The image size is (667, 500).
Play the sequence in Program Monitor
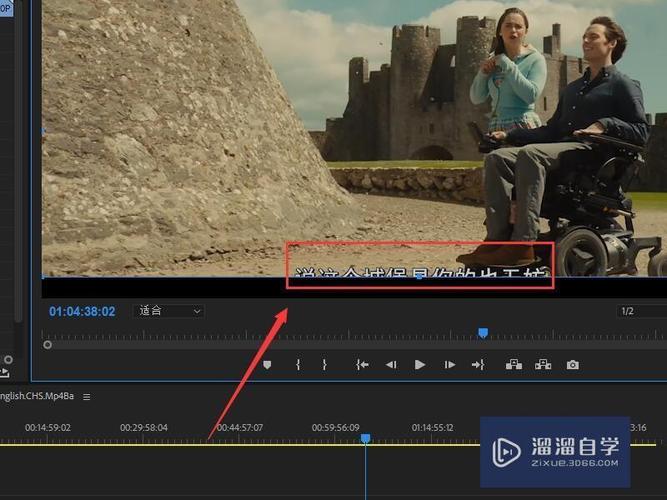420,365
